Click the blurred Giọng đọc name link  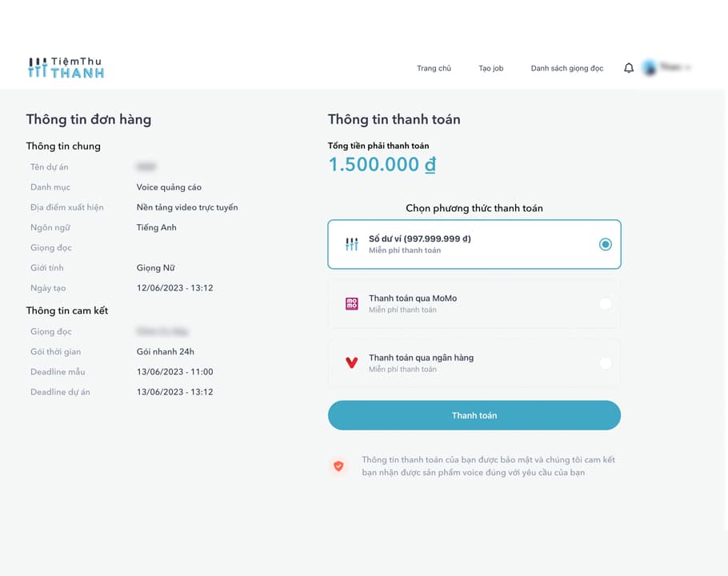(162, 331)
